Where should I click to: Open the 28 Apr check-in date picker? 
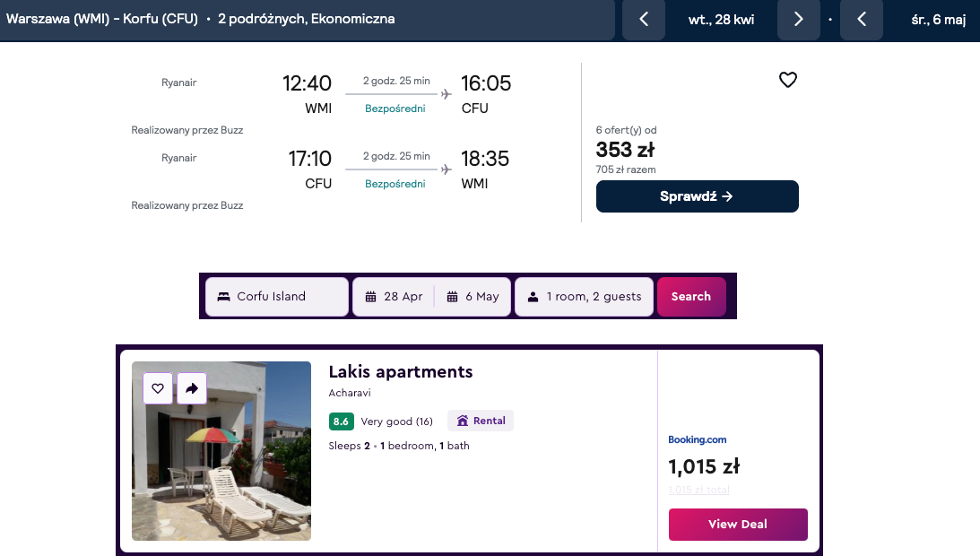click(394, 297)
